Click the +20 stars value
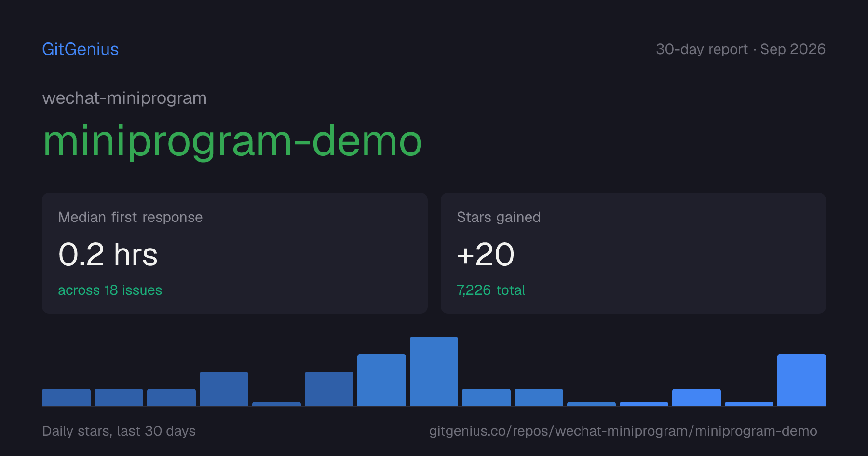The width and height of the screenshot is (868, 456). point(486,254)
